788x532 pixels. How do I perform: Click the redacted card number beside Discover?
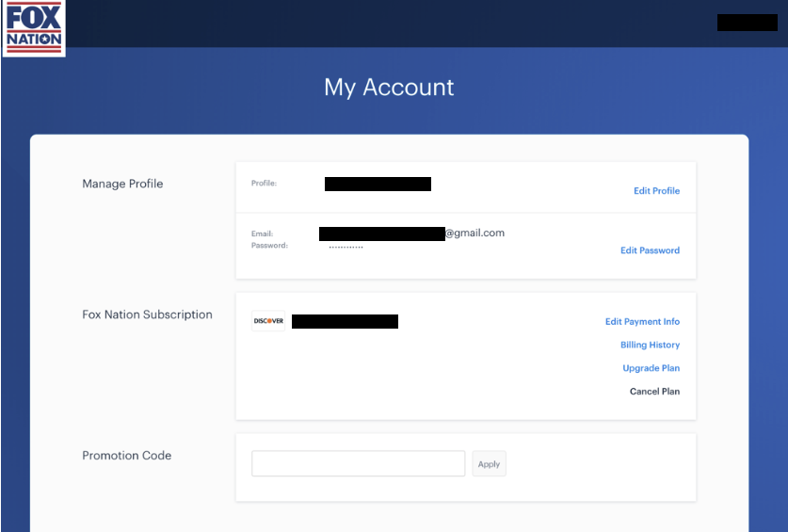pos(345,322)
